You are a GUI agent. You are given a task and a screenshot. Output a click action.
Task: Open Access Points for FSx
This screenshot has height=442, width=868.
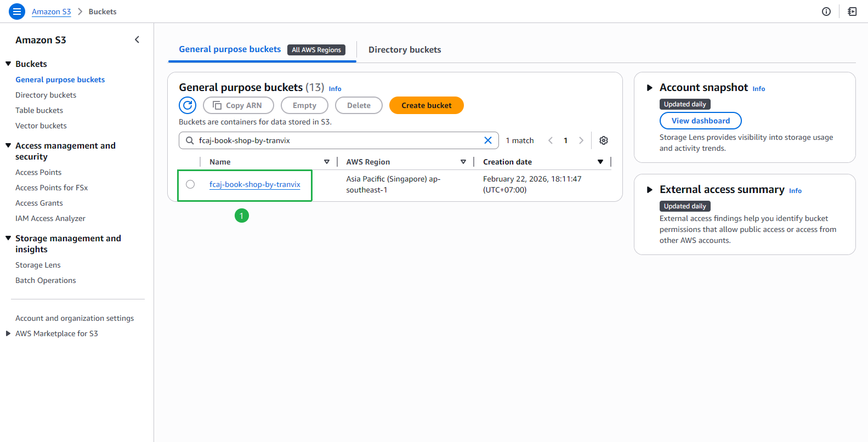pos(52,188)
